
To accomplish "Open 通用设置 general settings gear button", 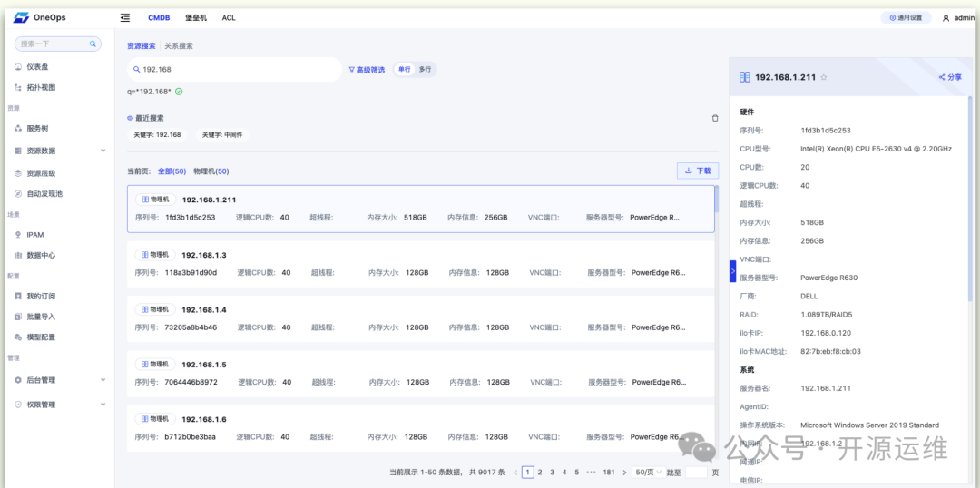I will click(906, 18).
